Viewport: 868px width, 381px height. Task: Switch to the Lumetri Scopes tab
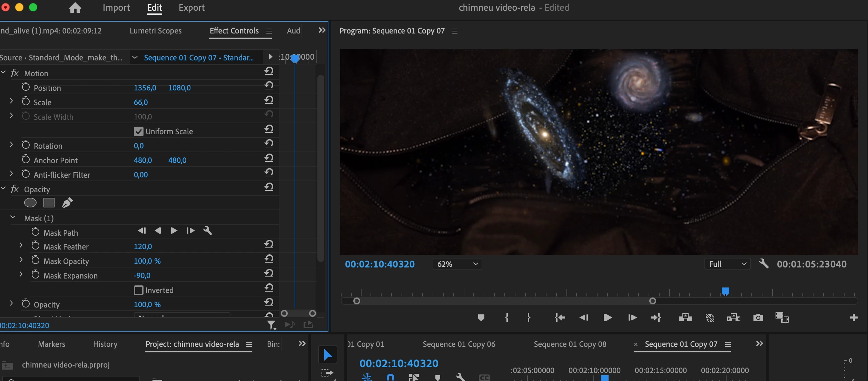(156, 31)
